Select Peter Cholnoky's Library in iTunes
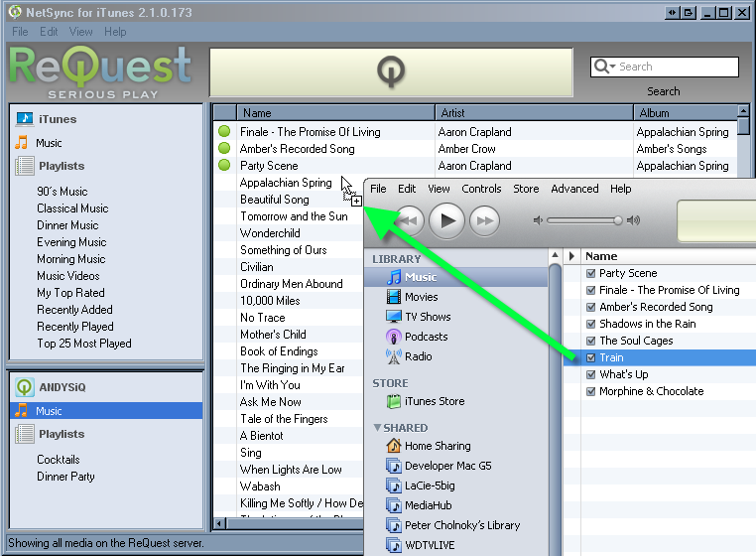This screenshot has height=556, width=756. point(462,525)
